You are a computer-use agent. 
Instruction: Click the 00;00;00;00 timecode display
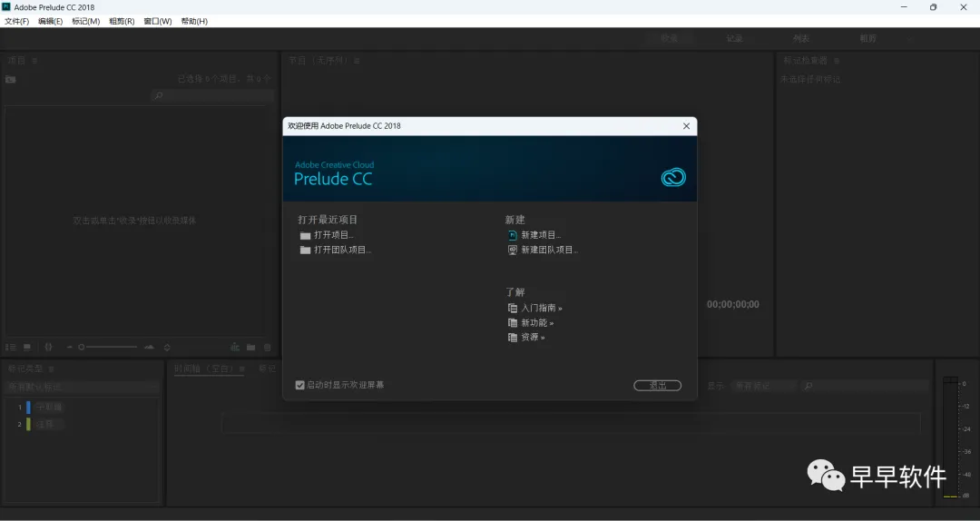tap(732, 305)
